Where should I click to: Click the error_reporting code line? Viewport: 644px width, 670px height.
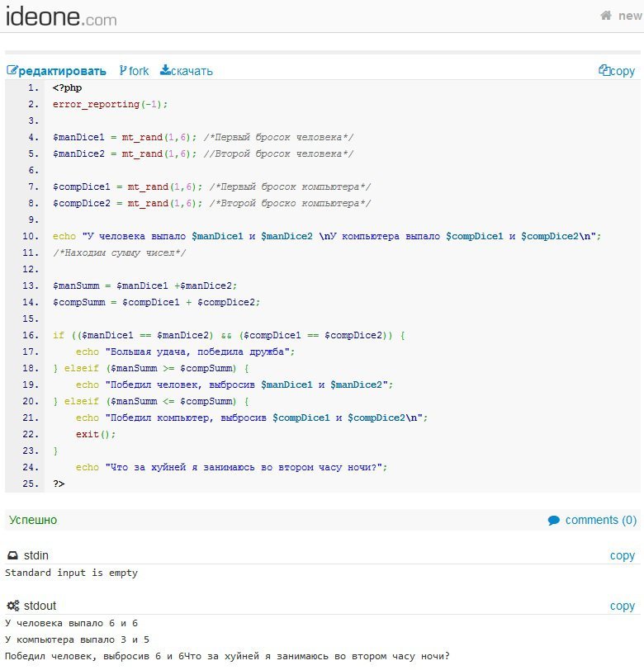tap(110, 105)
